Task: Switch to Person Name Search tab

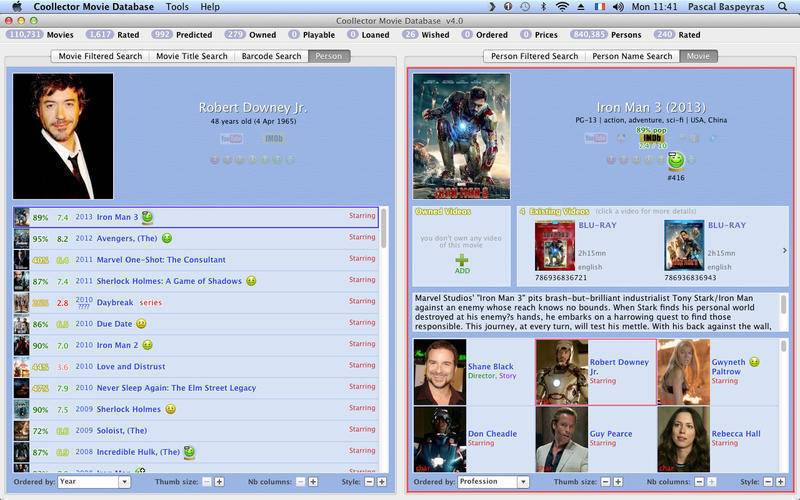Action: pos(632,56)
